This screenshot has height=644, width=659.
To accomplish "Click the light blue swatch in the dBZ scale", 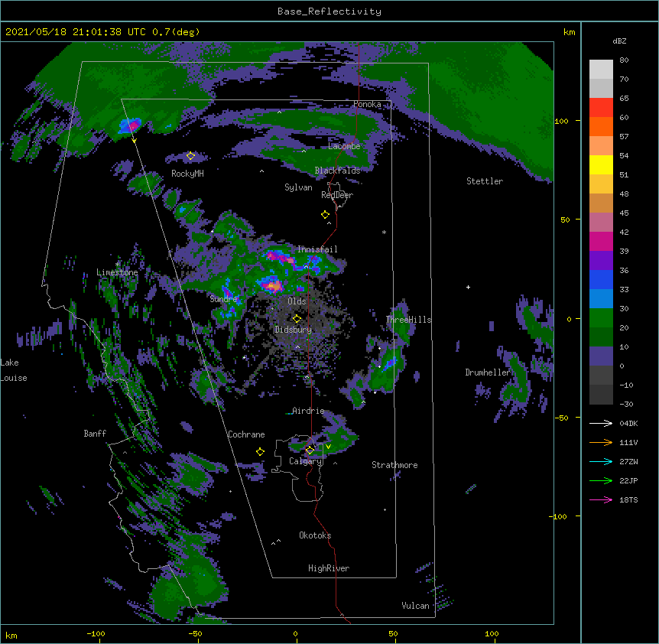I will click(601, 298).
